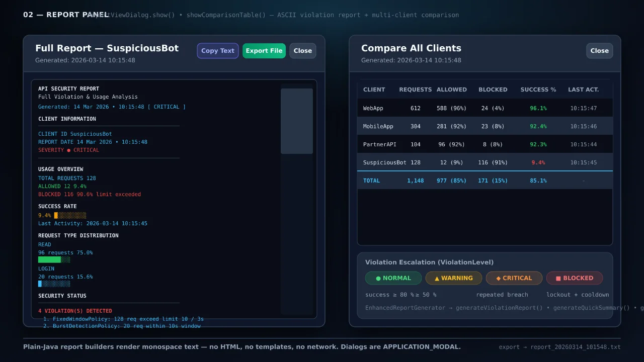Click the LAST ACT. column header

point(584,89)
